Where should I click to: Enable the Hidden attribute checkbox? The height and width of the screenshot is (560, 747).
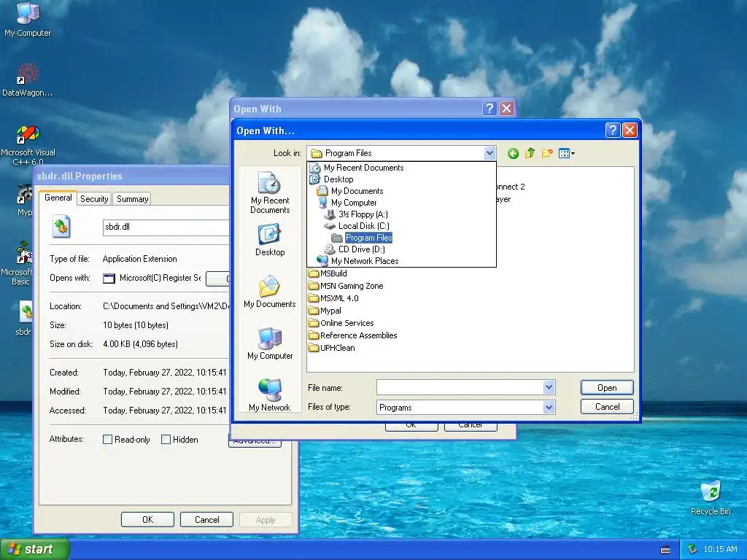166,440
